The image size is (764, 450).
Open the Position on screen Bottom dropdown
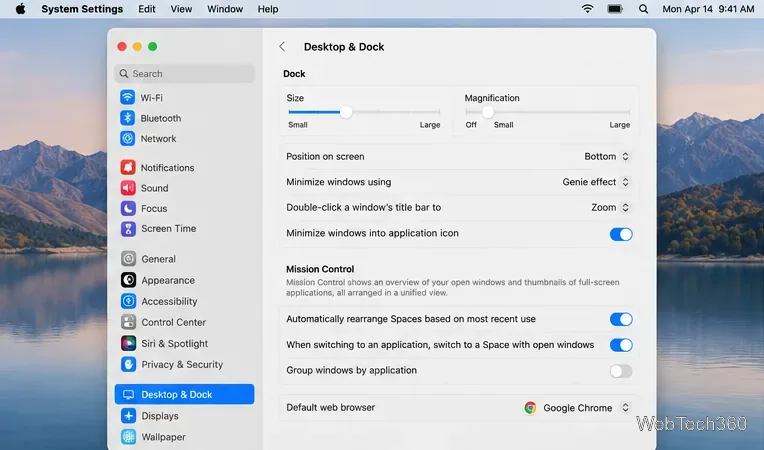(x=607, y=156)
